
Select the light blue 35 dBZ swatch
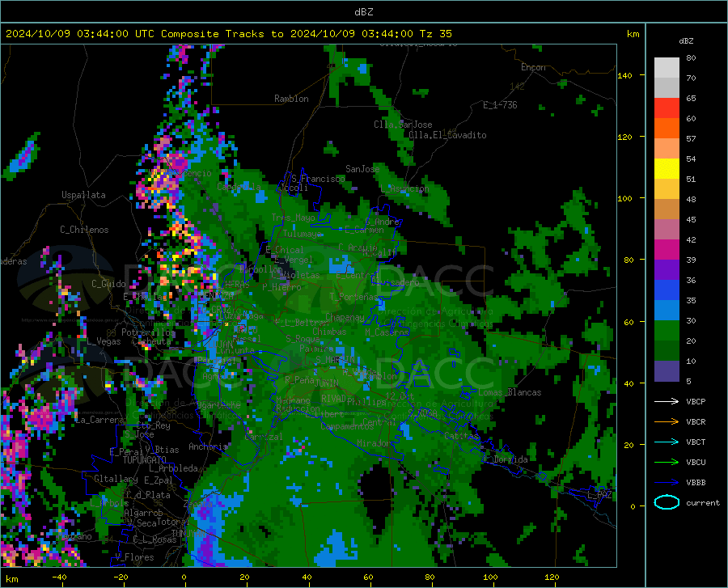667,311
